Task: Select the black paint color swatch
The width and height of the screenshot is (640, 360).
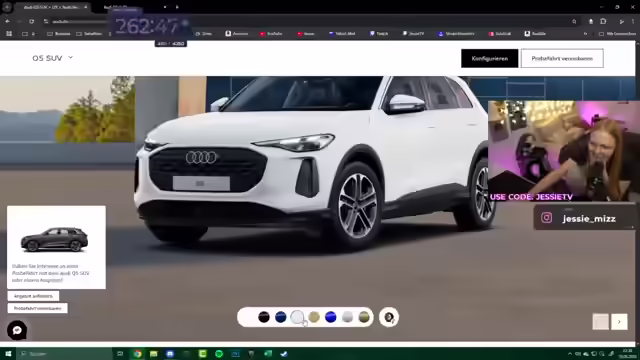Action: click(264, 317)
